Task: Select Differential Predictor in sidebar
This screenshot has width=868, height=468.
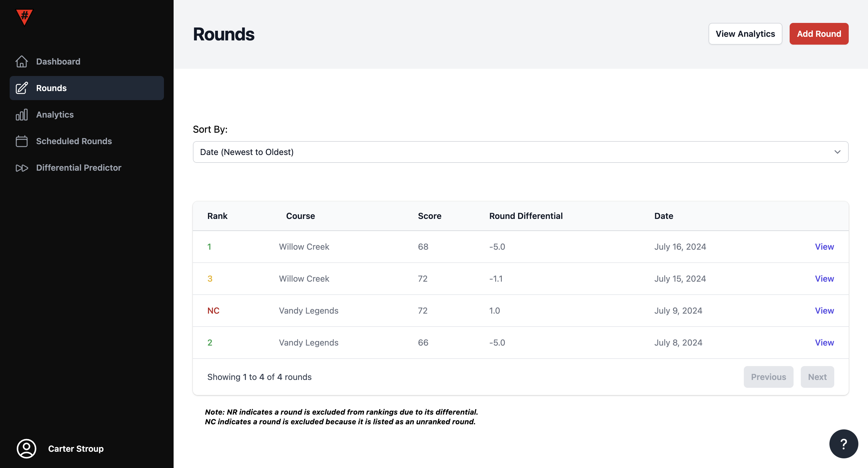Action: point(78,168)
